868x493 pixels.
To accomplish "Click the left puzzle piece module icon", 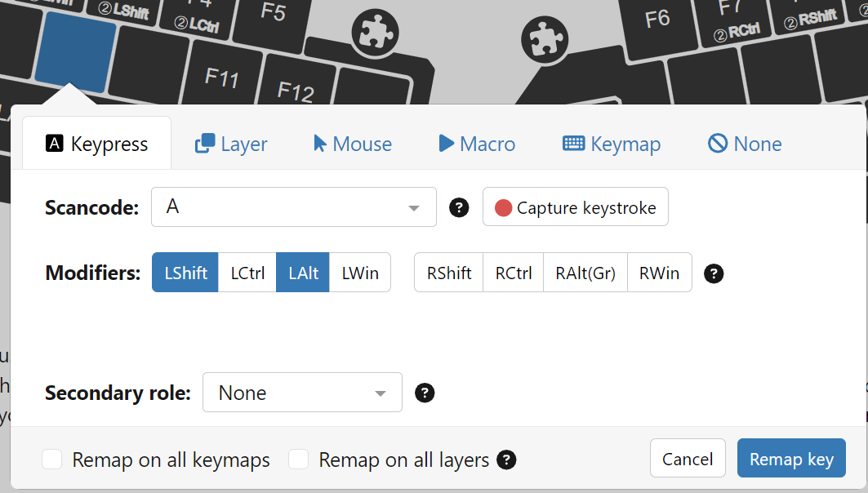I will pyautogui.click(x=375, y=33).
